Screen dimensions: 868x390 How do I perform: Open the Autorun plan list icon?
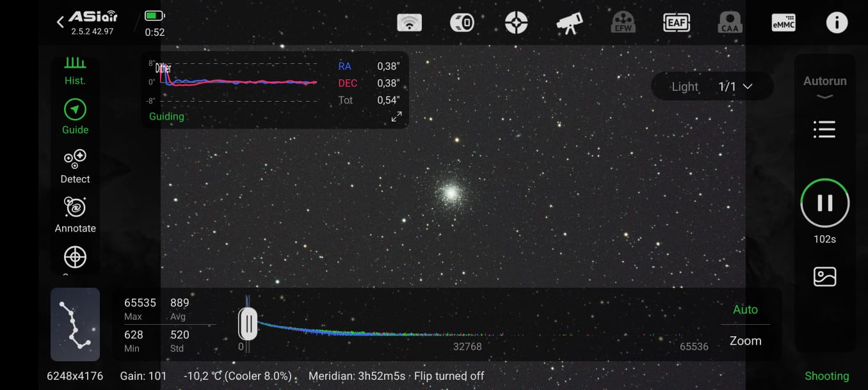coord(824,129)
